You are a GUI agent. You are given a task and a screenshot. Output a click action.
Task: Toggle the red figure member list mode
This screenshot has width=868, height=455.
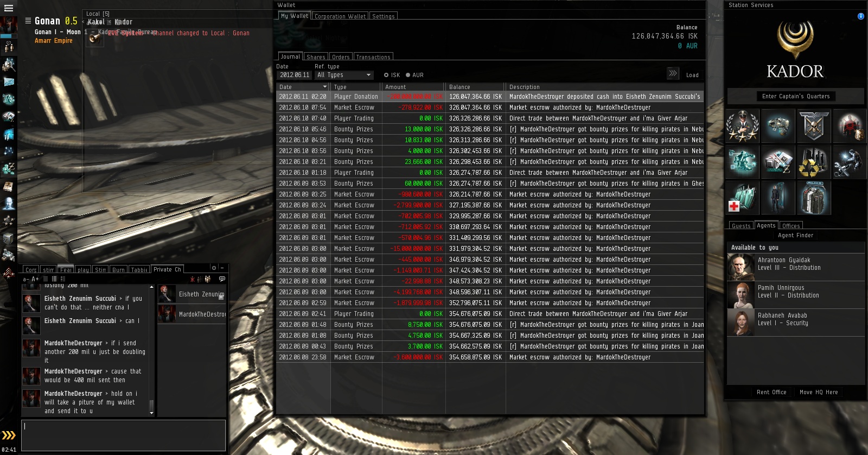[193, 279]
